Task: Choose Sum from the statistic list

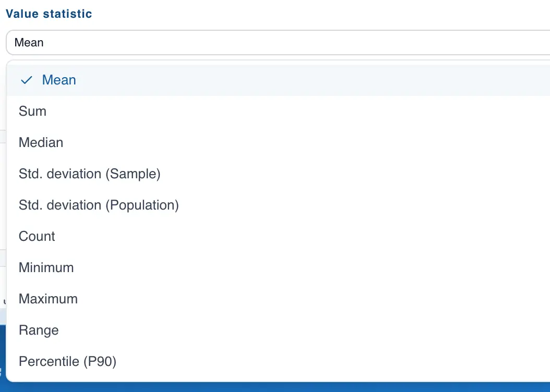Action: pos(32,112)
